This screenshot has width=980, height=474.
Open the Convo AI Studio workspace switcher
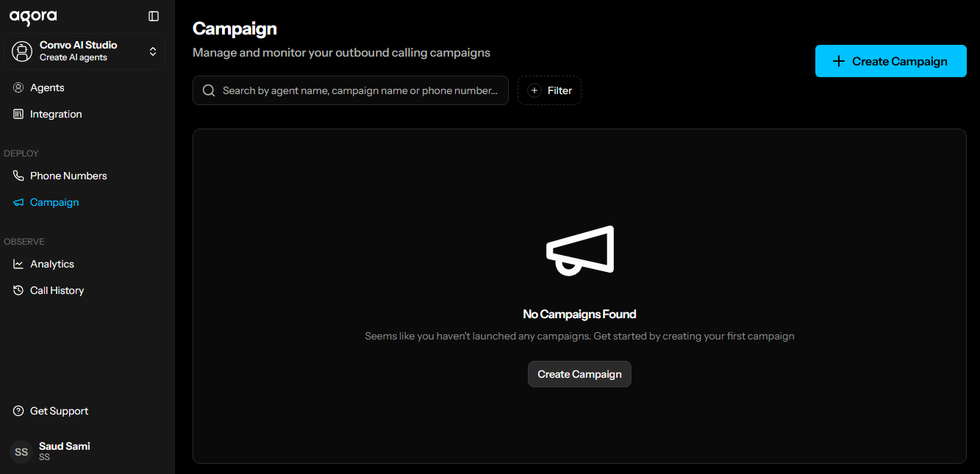click(x=84, y=51)
